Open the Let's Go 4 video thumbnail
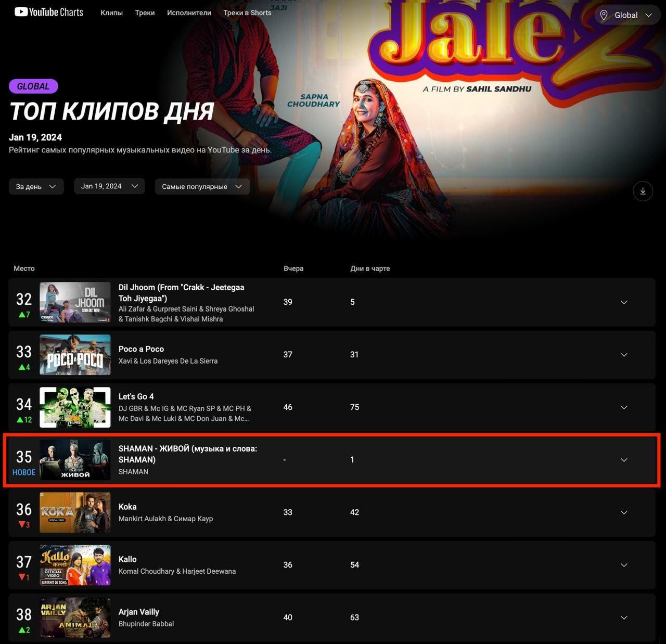Screen dimensions: 666x644 tap(75, 407)
